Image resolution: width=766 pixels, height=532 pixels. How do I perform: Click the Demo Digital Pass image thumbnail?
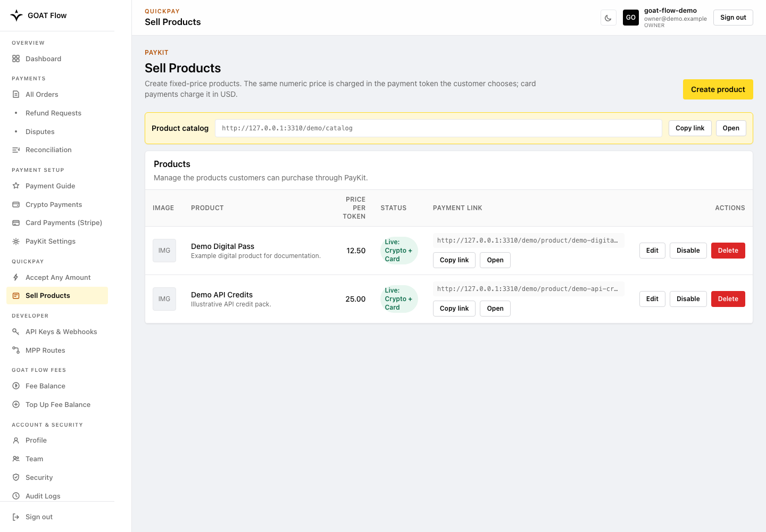pos(164,251)
